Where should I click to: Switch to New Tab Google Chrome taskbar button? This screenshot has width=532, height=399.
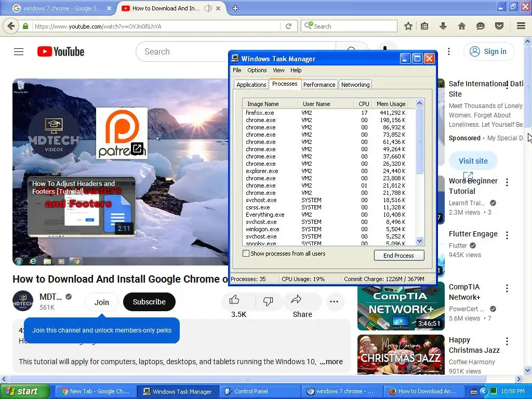[x=96, y=392]
